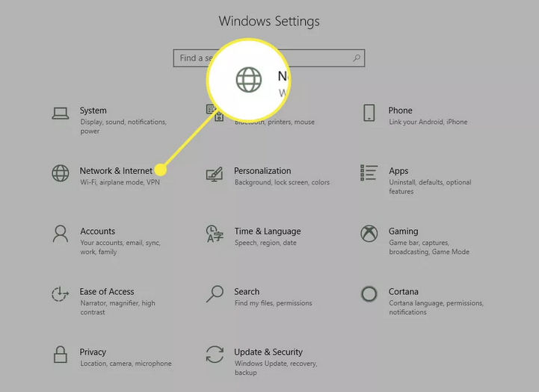Select the Phone device icon
Viewport: 539px width, 392px height.
pyautogui.click(x=369, y=113)
